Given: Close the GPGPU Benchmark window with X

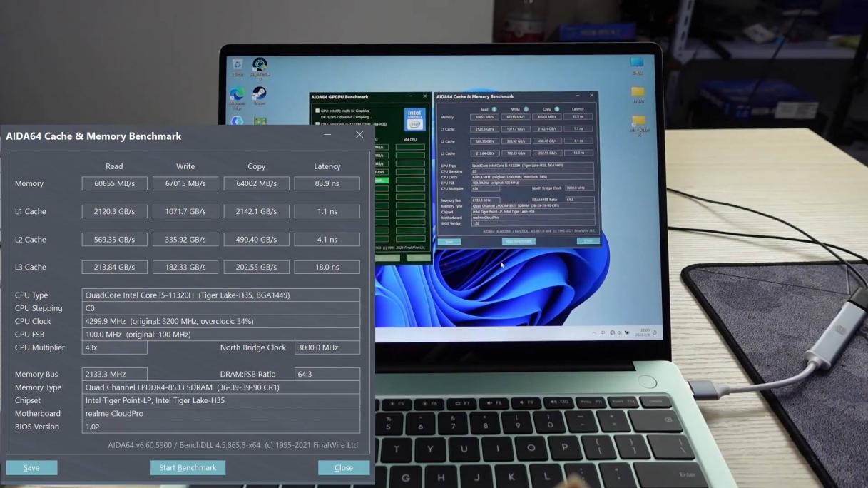Looking at the screenshot, I should coord(425,96).
